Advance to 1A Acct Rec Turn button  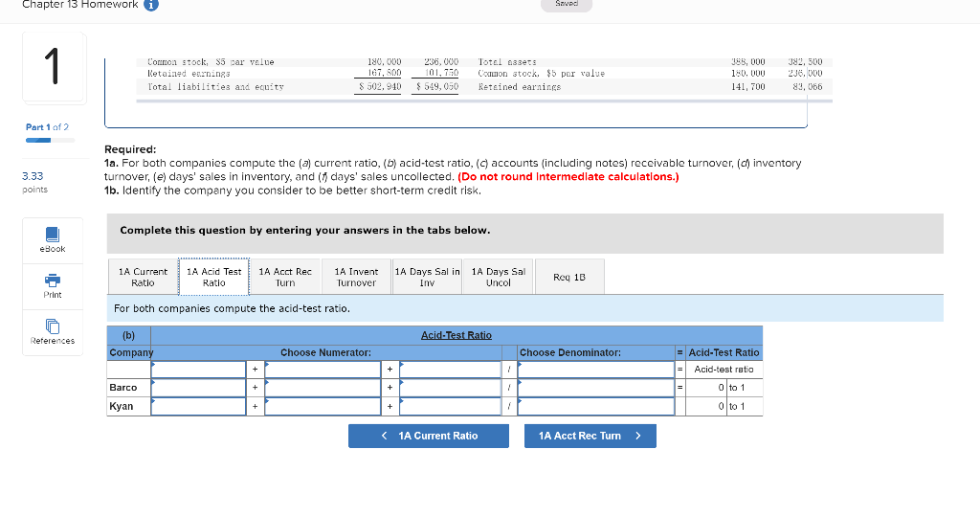click(590, 436)
